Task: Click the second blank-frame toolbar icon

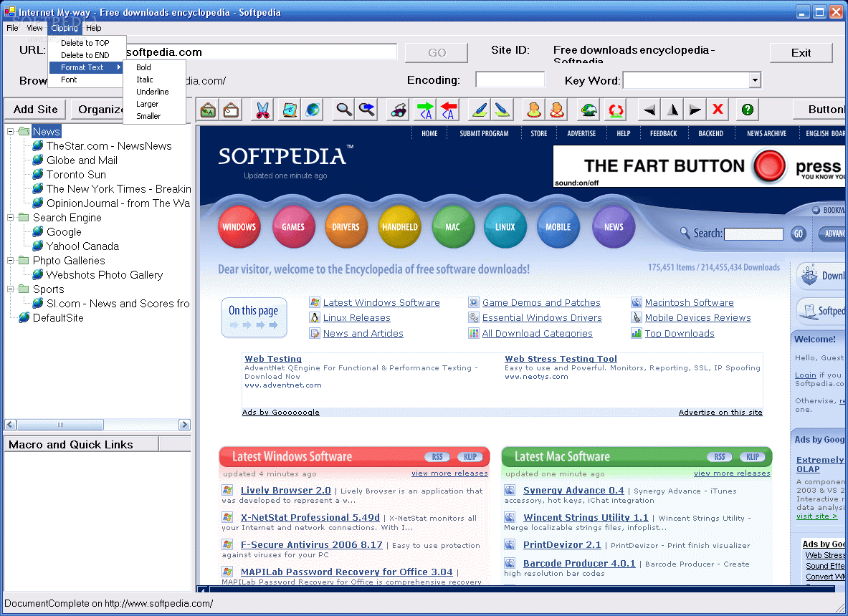Action: (x=231, y=110)
